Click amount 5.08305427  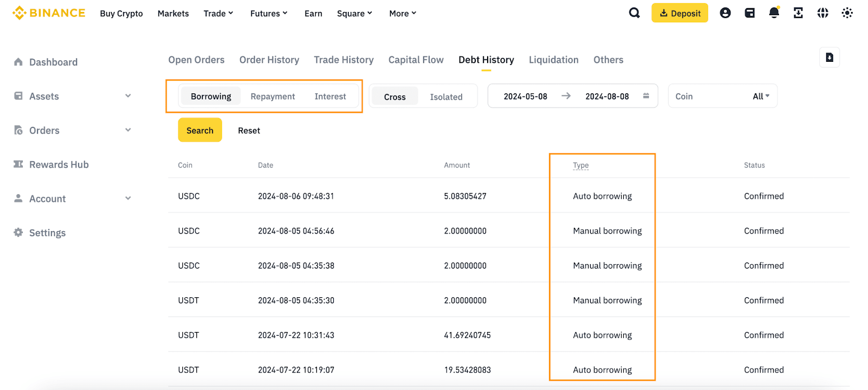tap(465, 196)
